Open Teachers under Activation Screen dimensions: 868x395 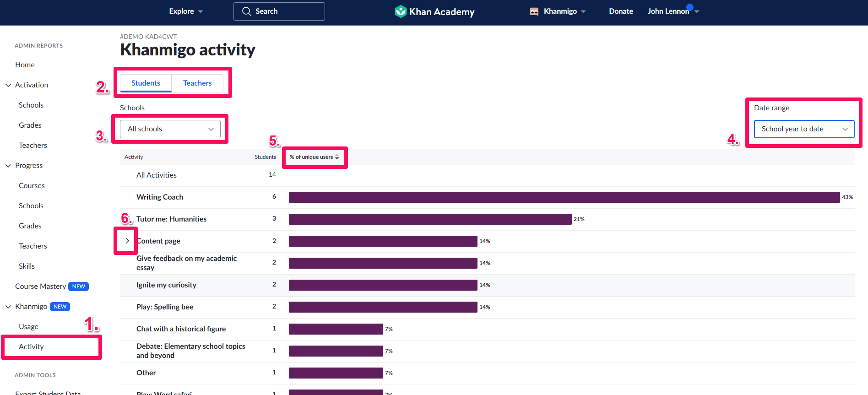(33, 146)
